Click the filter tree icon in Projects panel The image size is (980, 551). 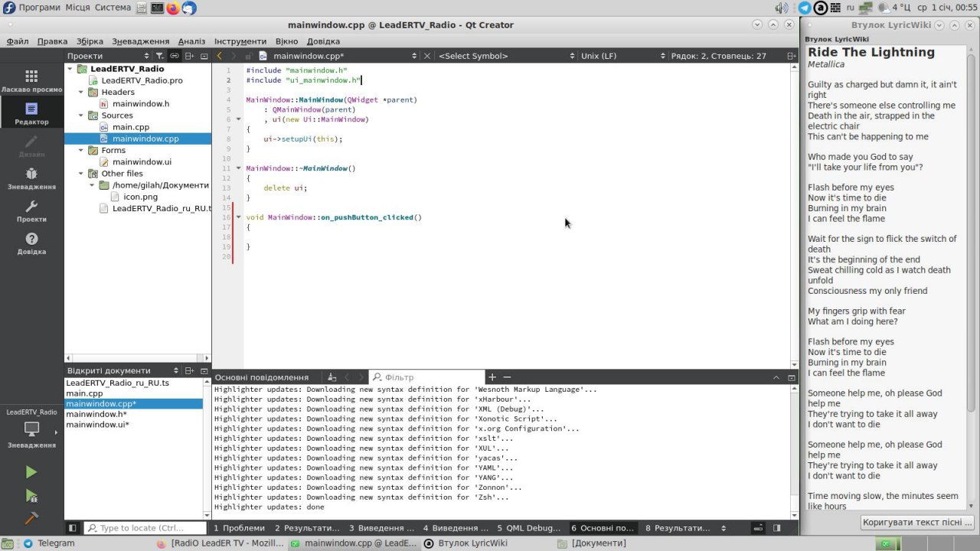coord(159,56)
